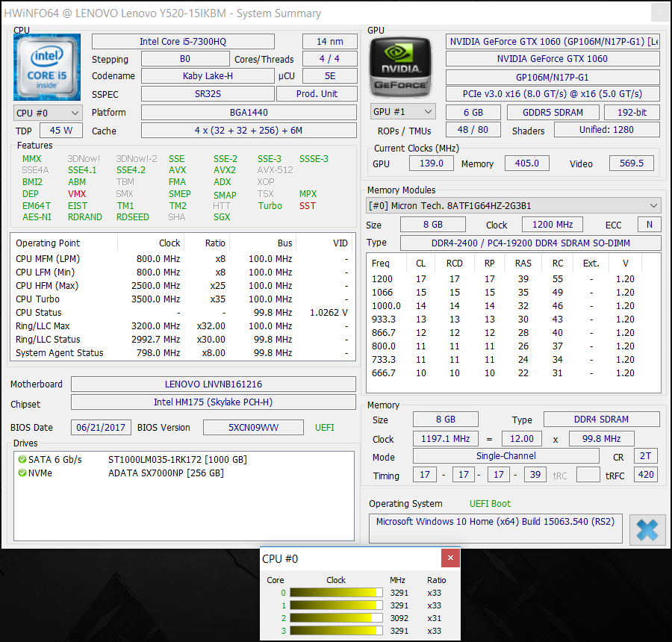Click the Core 3 clock bar
The width and height of the screenshot is (672, 642).
coord(336,631)
